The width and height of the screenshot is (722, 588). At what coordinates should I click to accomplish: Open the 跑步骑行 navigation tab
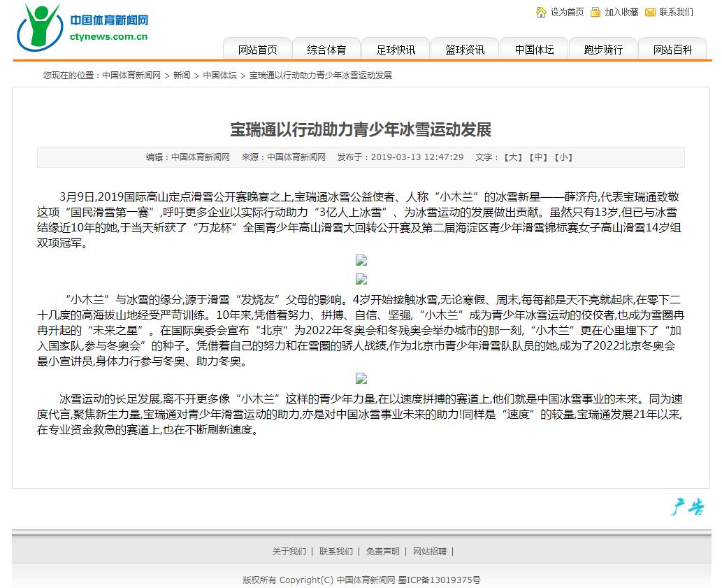[603, 49]
